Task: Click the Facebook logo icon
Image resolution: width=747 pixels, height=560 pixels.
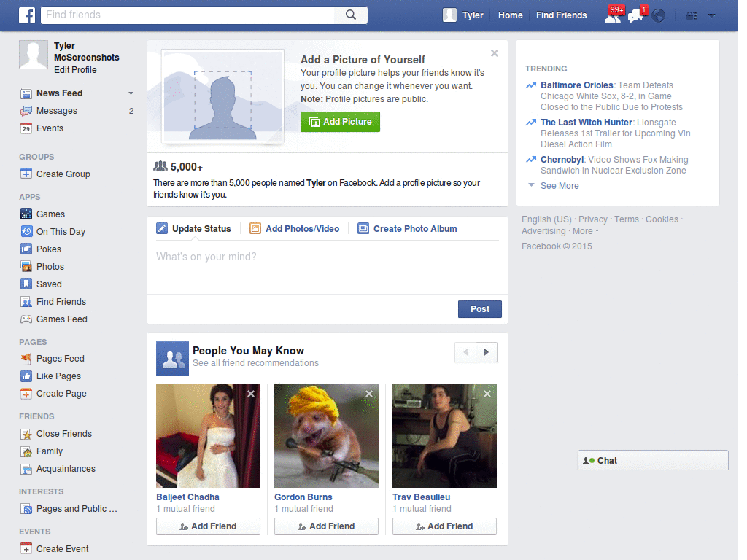Action: tap(27, 15)
